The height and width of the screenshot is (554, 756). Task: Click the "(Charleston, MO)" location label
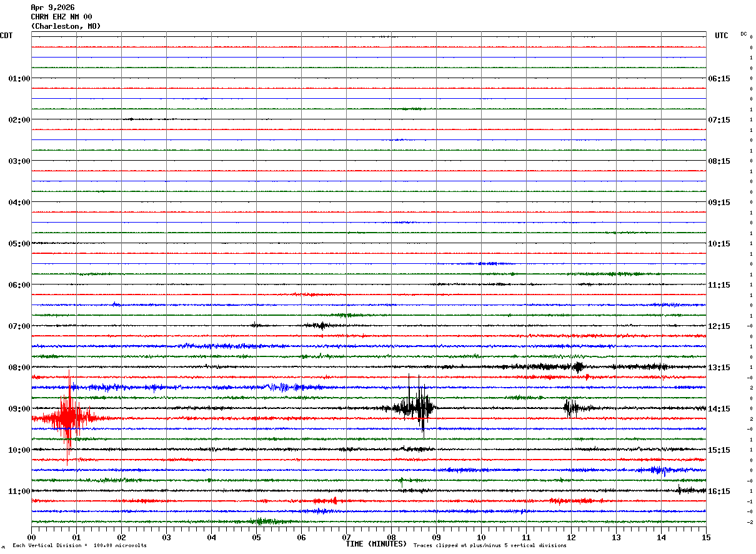tap(66, 26)
